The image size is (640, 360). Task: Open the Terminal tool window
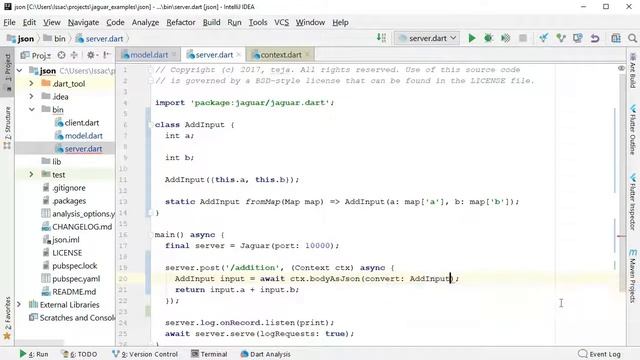(209, 354)
